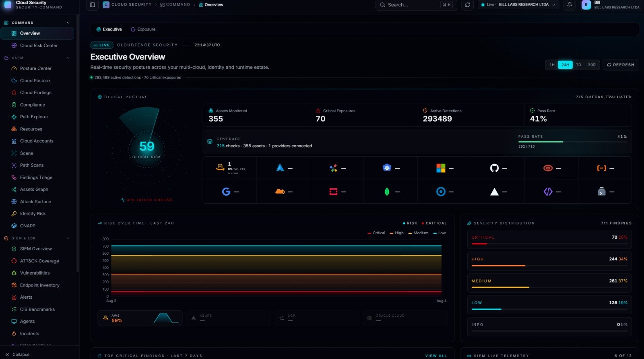Viewport: 644px width, 359px height.
Task: Click the purple code brackets provider icon
Action: (548, 192)
